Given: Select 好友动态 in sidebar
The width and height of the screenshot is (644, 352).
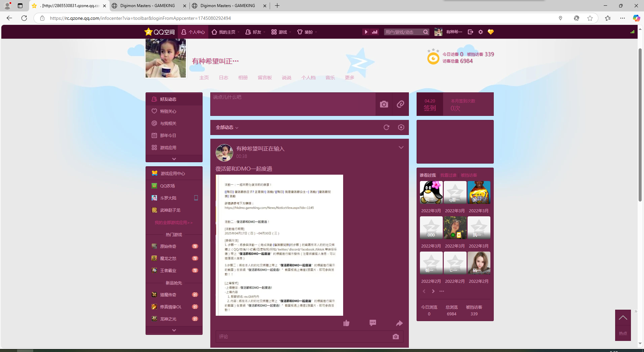Looking at the screenshot, I should point(174,99).
